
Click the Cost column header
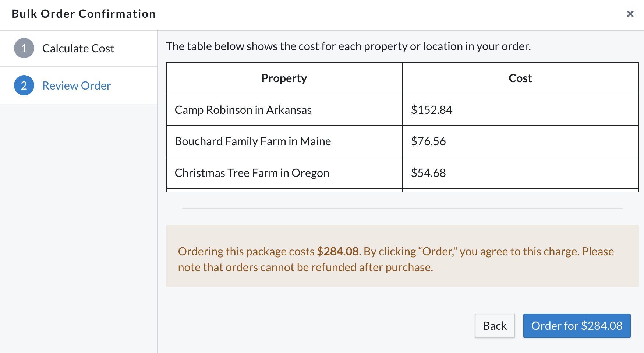tap(520, 78)
